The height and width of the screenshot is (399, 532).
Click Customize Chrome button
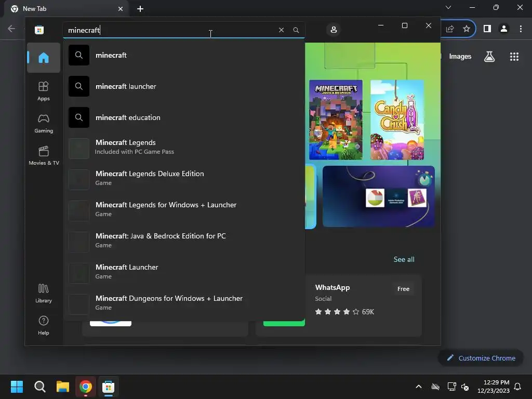pyautogui.click(x=481, y=358)
